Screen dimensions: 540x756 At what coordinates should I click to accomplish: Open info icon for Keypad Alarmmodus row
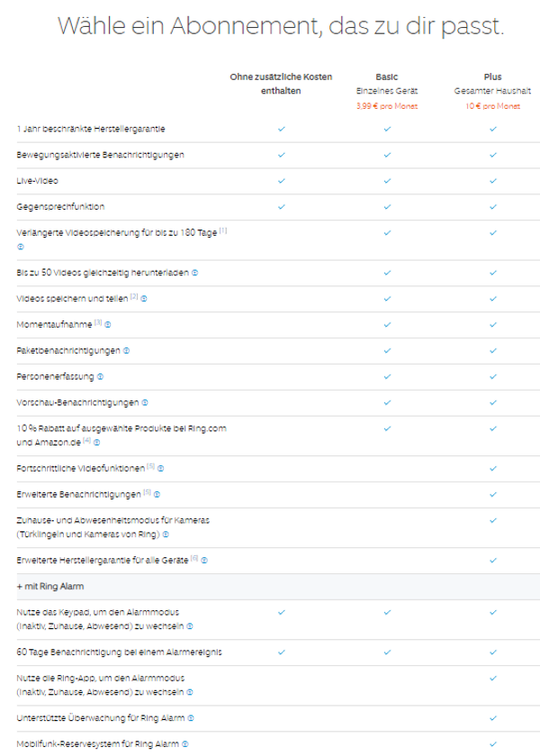190,625
